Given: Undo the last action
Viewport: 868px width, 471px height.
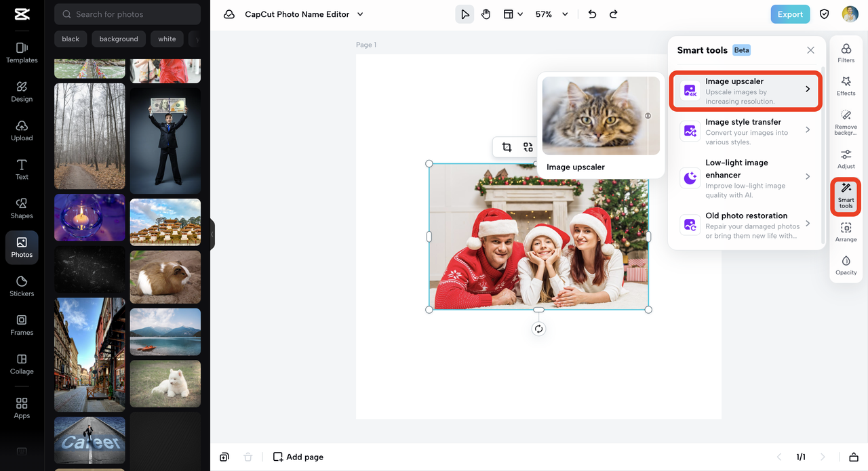Looking at the screenshot, I should point(592,14).
